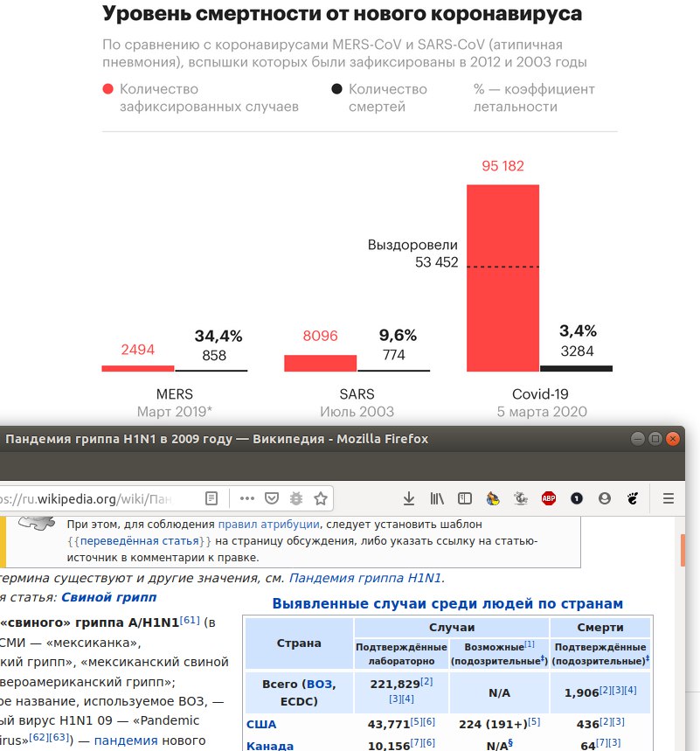
Task: Save page to Pocket
Action: 272,498
